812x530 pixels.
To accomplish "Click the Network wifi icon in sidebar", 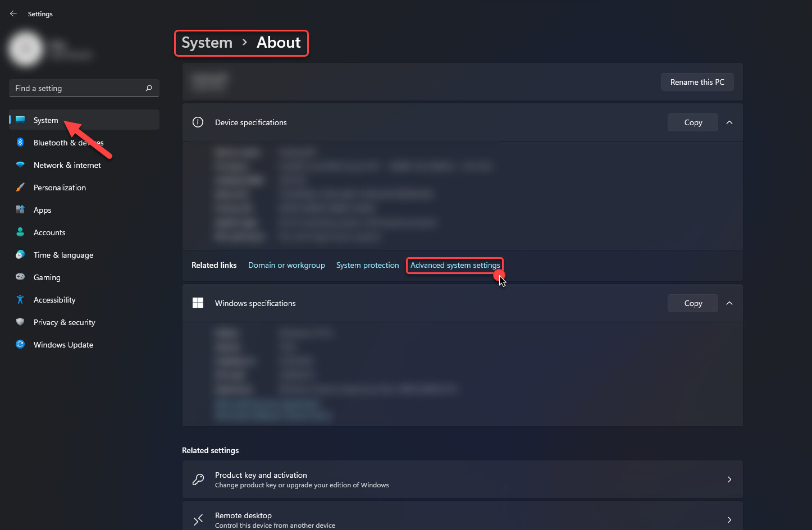I will click(x=20, y=165).
